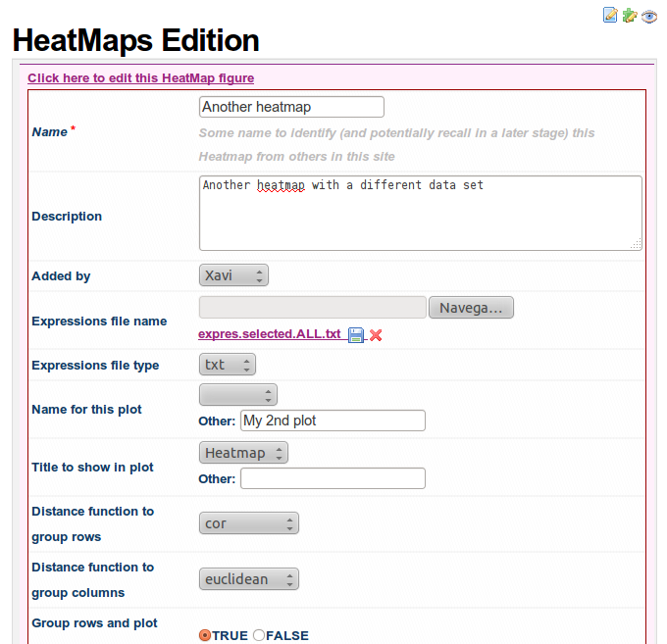The image size is (667, 644).
Task: Click the 'Click here to edit this HeatMap figure' link
Action: [x=140, y=78]
